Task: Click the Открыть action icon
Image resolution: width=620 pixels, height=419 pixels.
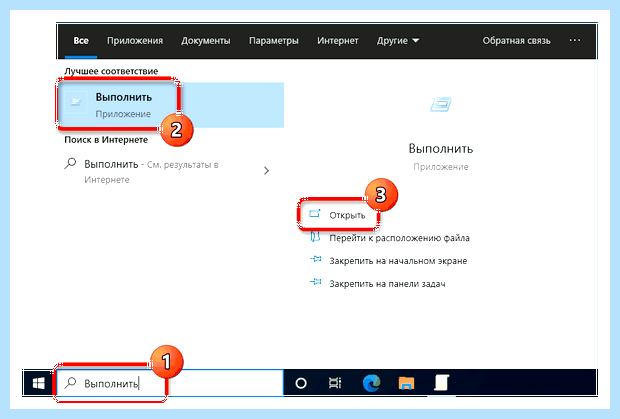Action: click(x=315, y=214)
